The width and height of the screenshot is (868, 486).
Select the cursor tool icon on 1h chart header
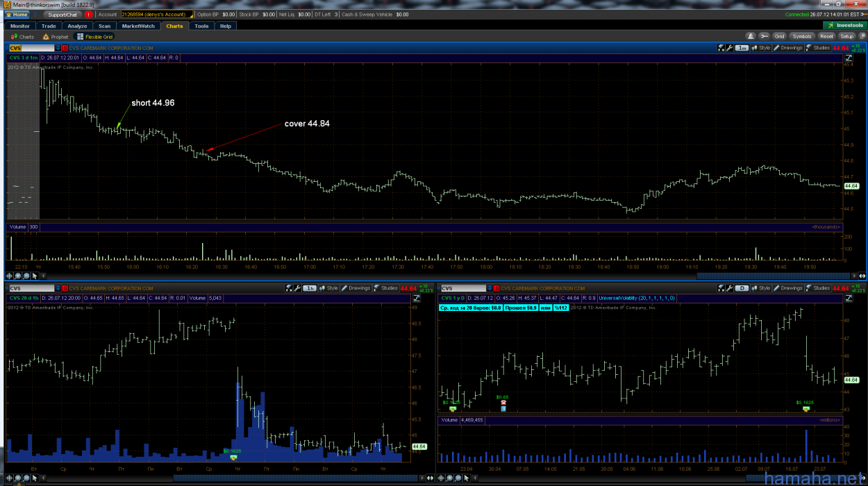(x=288, y=288)
